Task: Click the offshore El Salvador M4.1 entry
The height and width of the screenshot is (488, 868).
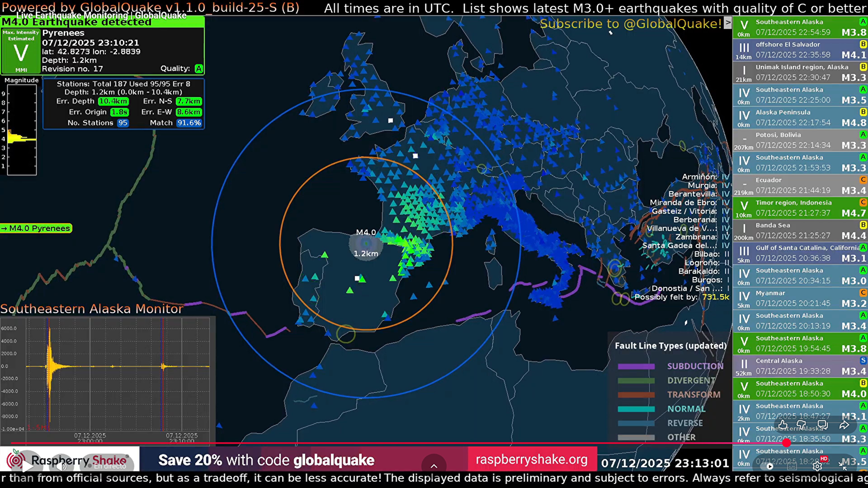Action: (x=800, y=50)
